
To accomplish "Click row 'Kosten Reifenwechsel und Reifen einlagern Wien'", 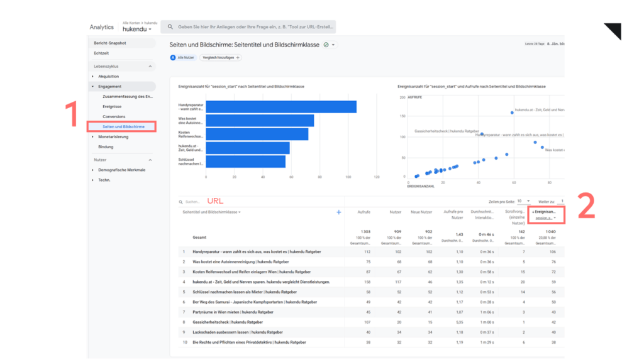I will pos(371,272).
